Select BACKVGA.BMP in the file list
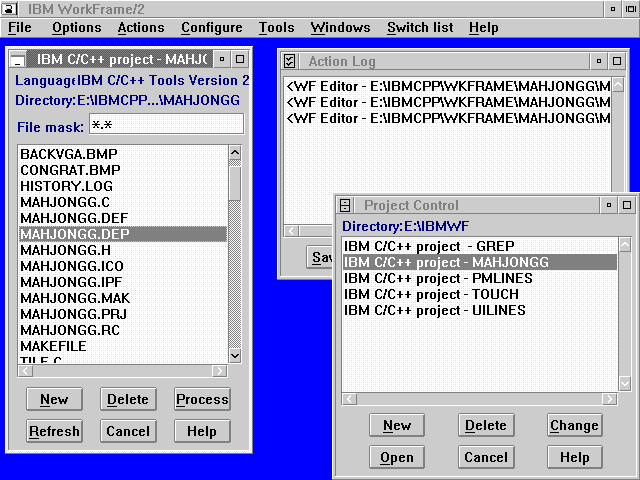Image resolution: width=640 pixels, height=480 pixels. tap(123, 154)
